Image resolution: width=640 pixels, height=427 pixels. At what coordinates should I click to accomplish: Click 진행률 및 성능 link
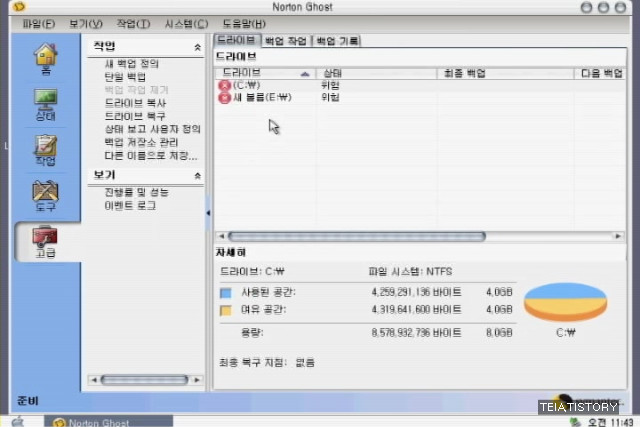click(136, 192)
